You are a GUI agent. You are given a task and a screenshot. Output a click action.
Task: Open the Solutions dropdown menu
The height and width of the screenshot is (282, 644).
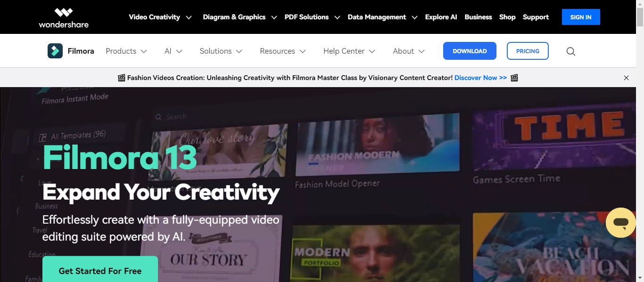(221, 51)
